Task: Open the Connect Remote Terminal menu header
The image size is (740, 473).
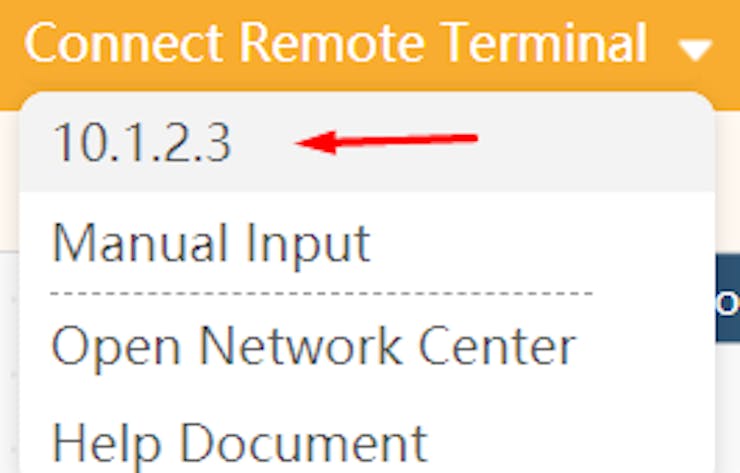Action: click(x=335, y=44)
